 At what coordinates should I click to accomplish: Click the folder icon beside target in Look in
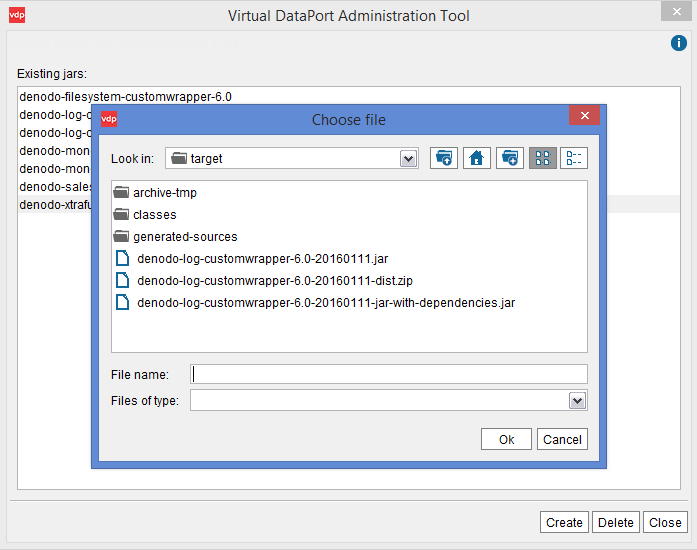click(x=179, y=158)
